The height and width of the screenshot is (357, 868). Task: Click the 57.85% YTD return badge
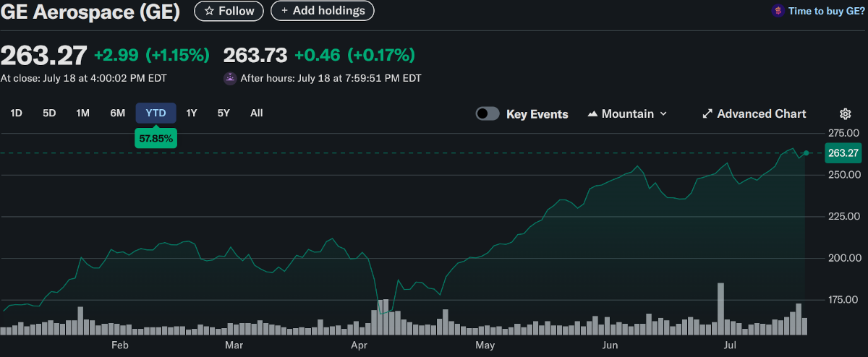point(156,137)
